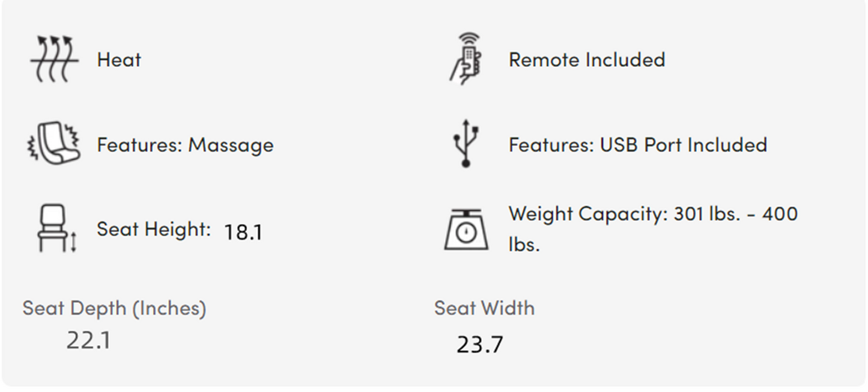868x392 pixels.
Task: Click the hand-held remote control icon
Action: pyautogui.click(x=466, y=58)
